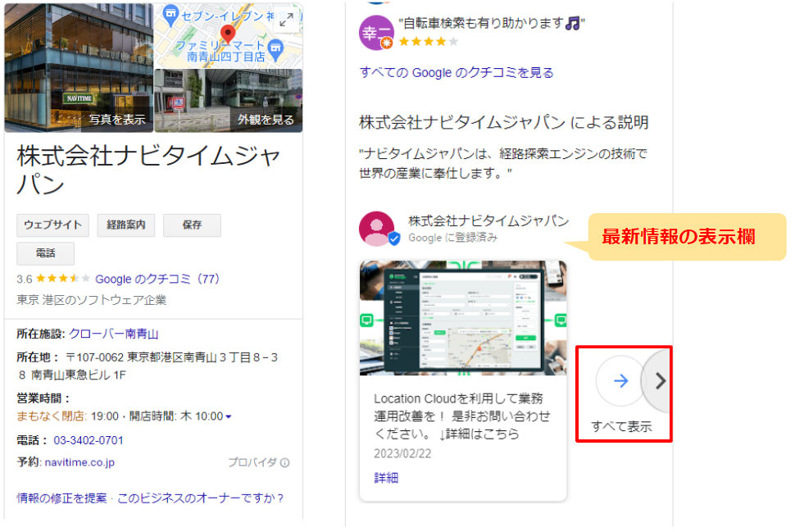Screen dimensions: 795x532
Task: Click the purple 幸二 reviewer avatar
Action: click(x=376, y=33)
